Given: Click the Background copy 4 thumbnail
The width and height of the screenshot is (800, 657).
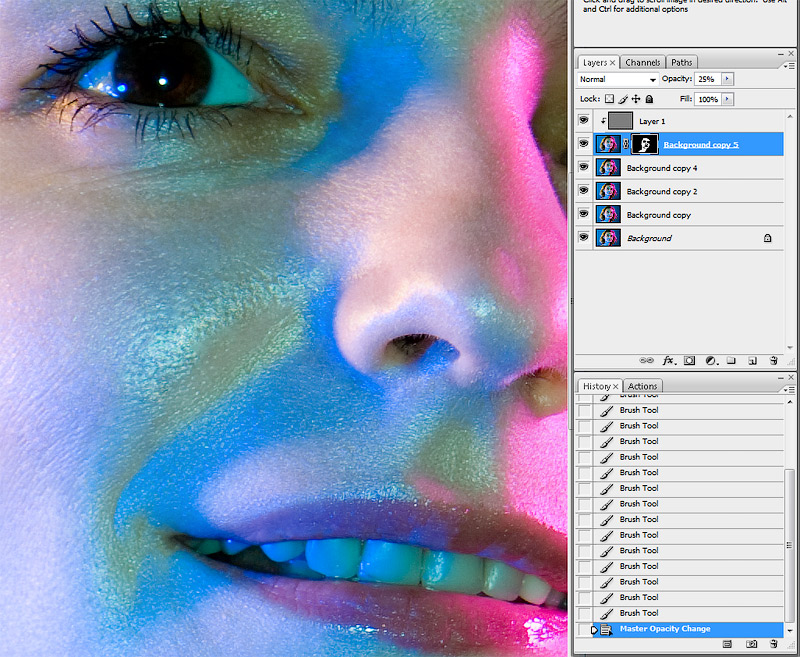Looking at the screenshot, I should click(x=608, y=167).
